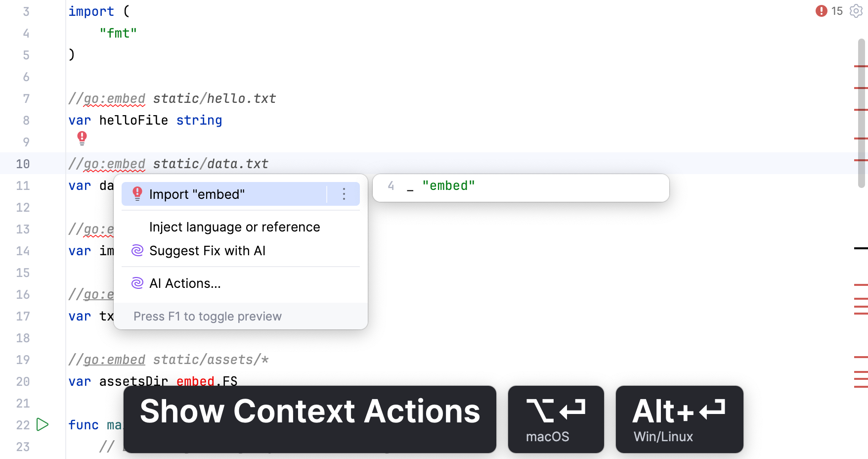Click the preview pane showing _ "embed"
868x459 pixels.
click(521, 188)
